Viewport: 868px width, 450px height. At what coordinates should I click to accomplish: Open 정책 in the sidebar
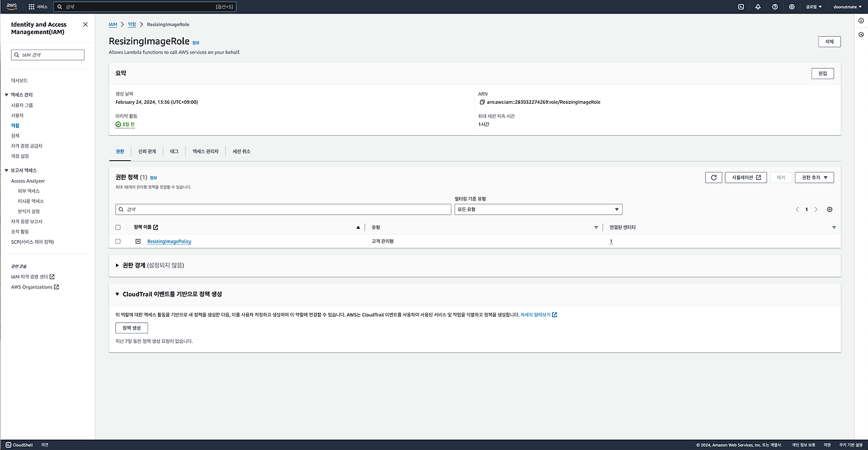pyautogui.click(x=16, y=136)
